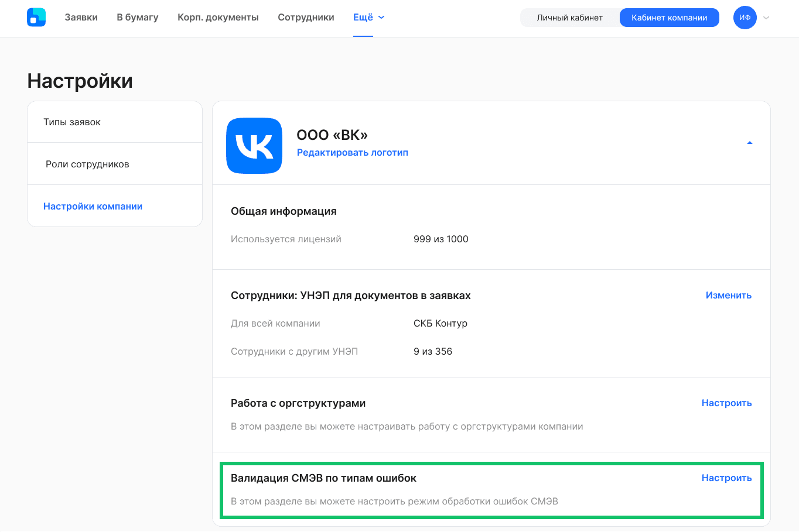Image resolution: width=799 pixels, height=532 pixels.
Task: Go to В бумагу section
Action: click(x=138, y=18)
